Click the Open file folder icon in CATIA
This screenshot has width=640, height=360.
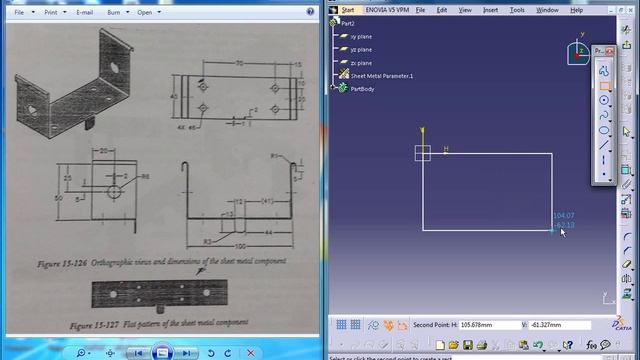click(453, 345)
